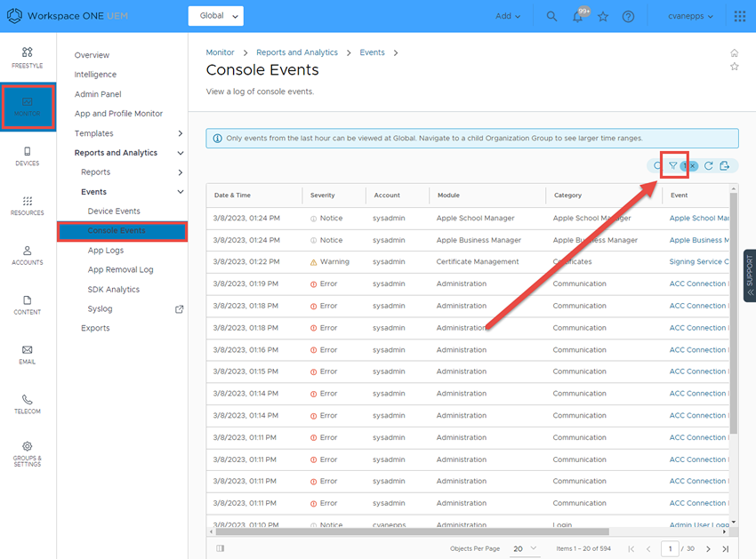Open Intelligence menu item
The image size is (756, 559).
95,75
